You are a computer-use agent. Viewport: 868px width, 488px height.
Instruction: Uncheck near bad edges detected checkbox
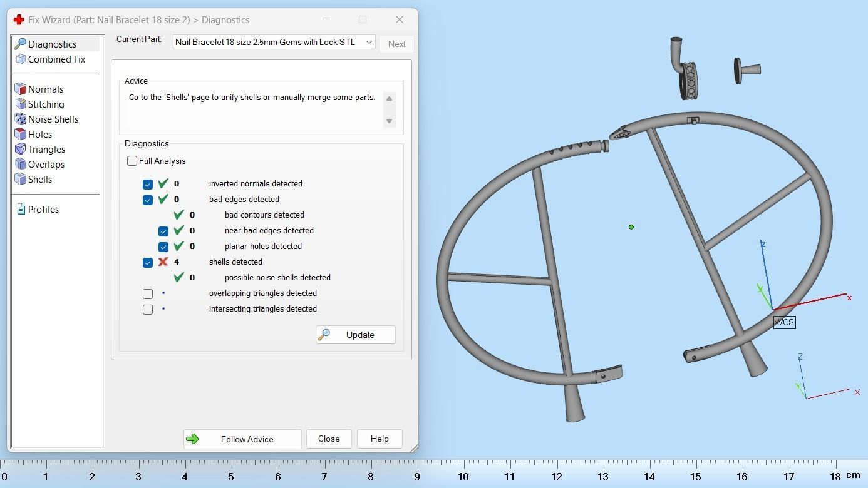(x=163, y=231)
